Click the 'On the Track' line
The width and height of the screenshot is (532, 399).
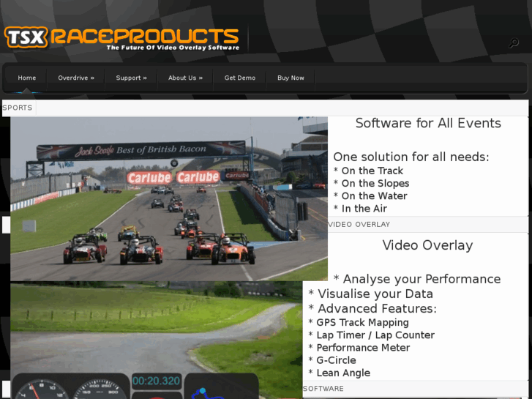[x=369, y=171]
